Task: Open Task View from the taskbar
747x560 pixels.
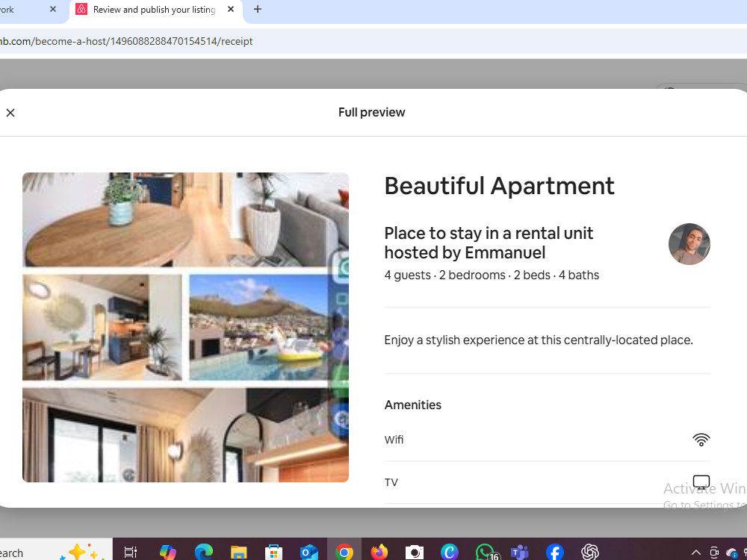Action: coord(131,552)
